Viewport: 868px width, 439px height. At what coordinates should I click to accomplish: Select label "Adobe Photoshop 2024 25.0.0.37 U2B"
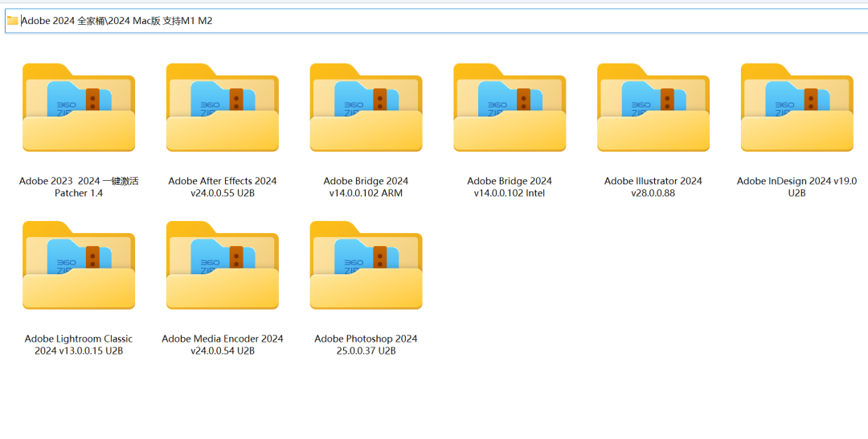click(366, 345)
